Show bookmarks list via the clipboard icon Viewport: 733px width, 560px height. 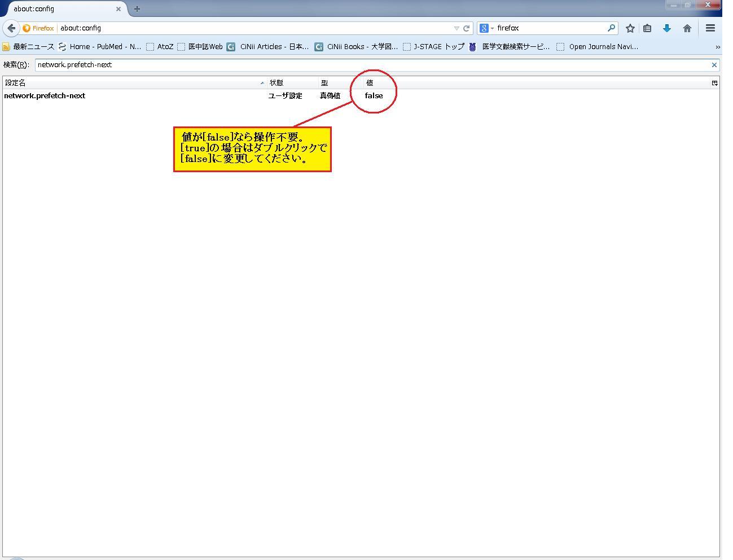(x=648, y=28)
